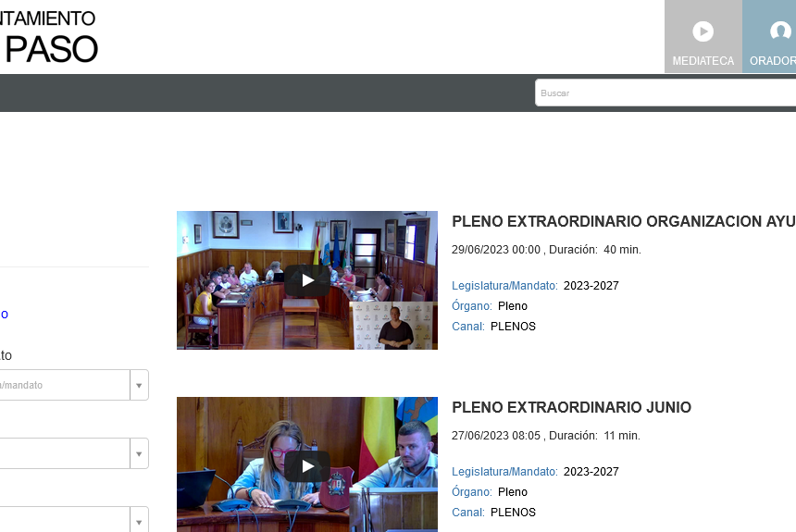Open the Oradores section

tap(769, 37)
